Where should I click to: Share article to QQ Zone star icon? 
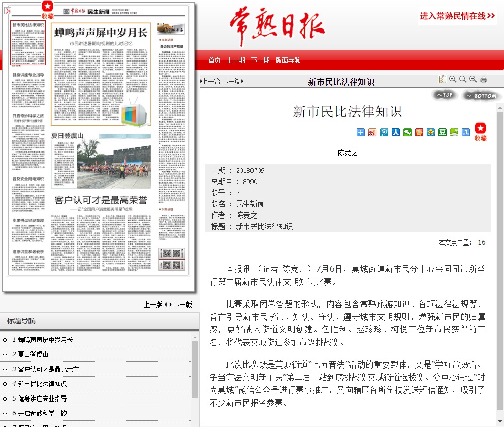point(431,132)
